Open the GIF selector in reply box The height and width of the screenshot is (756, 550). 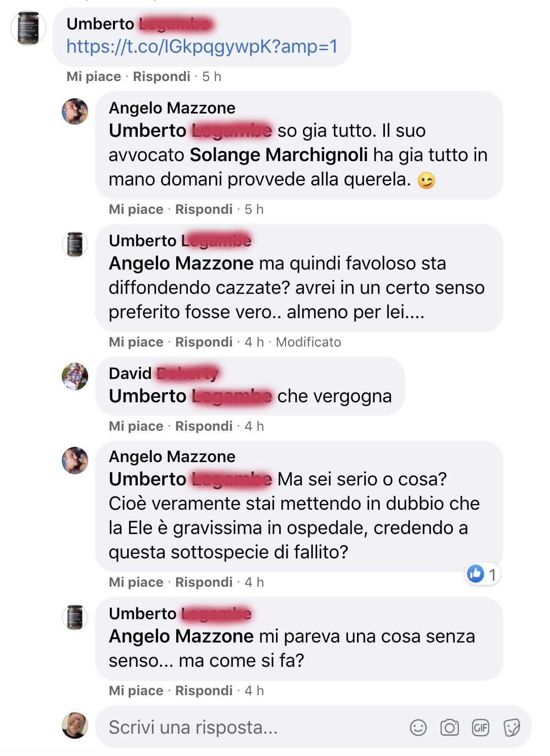(481, 728)
